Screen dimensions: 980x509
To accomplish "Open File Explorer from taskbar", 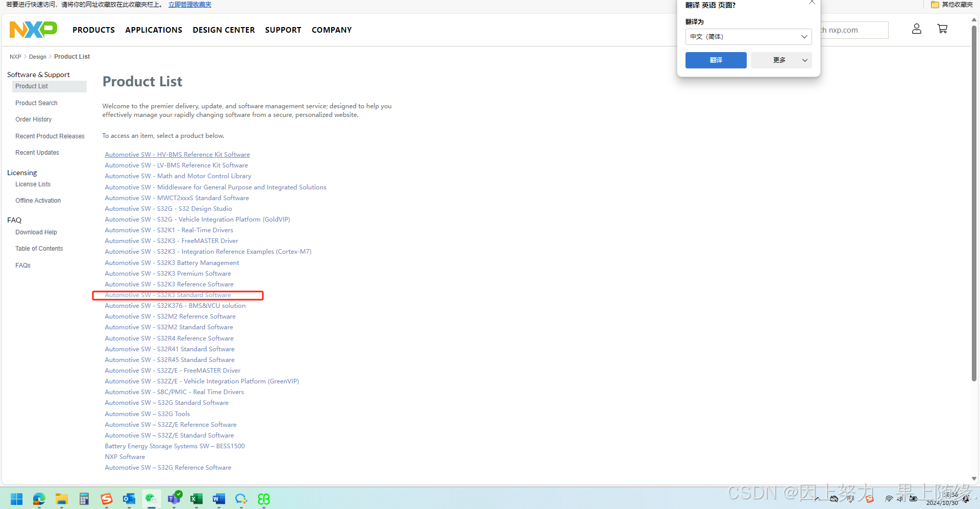I will pyautogui.click(x=62, y=499).
